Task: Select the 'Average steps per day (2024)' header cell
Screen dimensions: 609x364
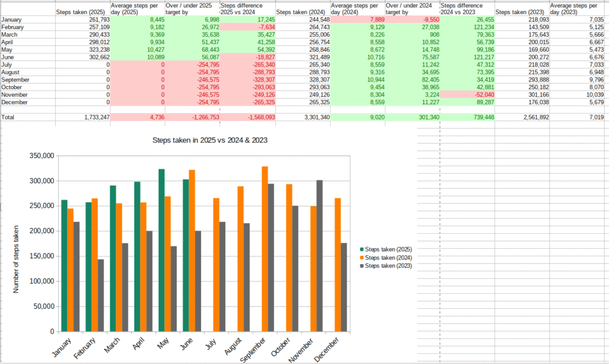Action: click(357, 9)
